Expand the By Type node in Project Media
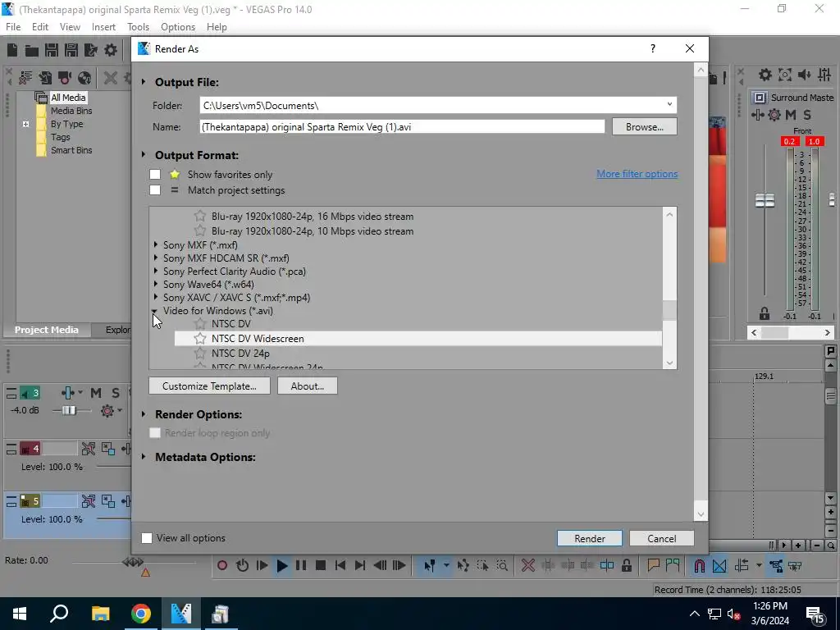This screenshot has height=630, width=840. point(25,124)
